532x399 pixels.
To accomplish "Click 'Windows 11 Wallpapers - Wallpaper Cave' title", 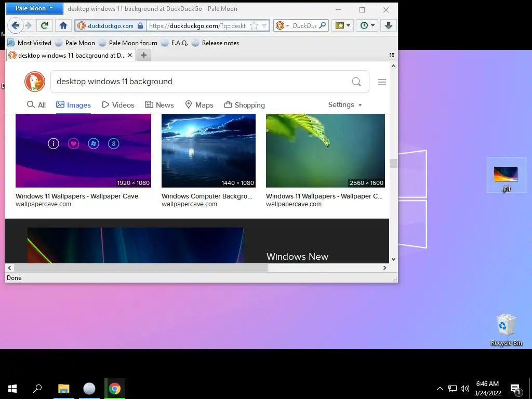I will pos(77,196).
